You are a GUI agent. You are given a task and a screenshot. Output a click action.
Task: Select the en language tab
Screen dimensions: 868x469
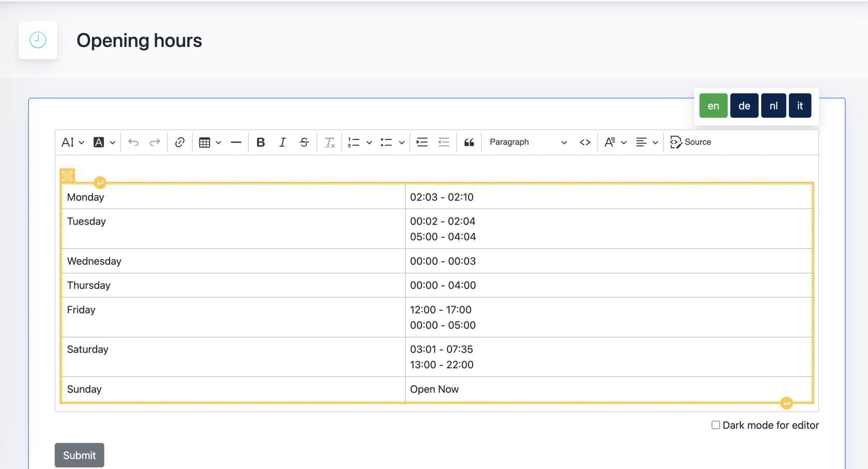point(714,106)
